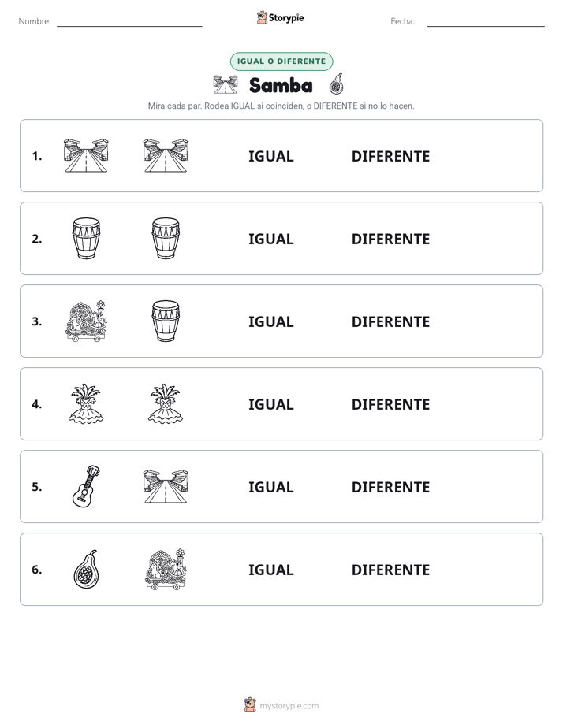Select DIFERENTE for question 5

pos(390,487)
